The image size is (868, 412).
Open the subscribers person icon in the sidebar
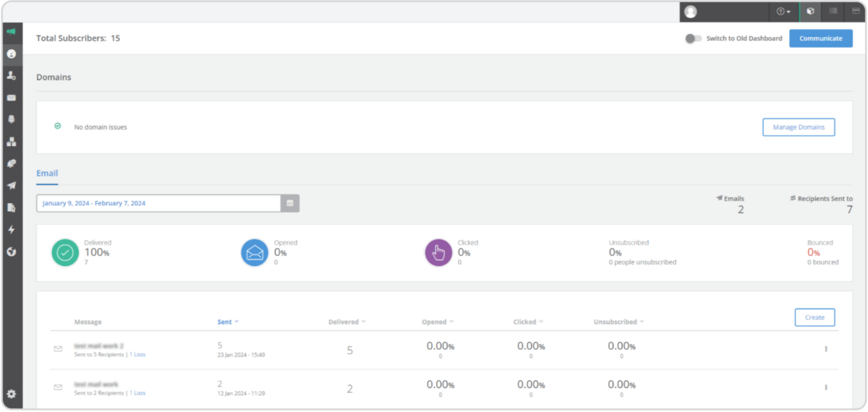coord(11,75)
